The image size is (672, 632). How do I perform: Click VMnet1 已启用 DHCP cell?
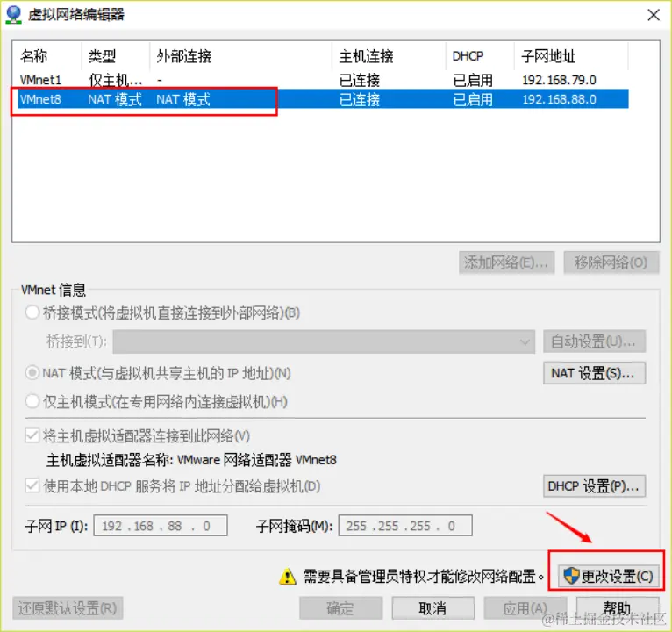click(473, 80)
